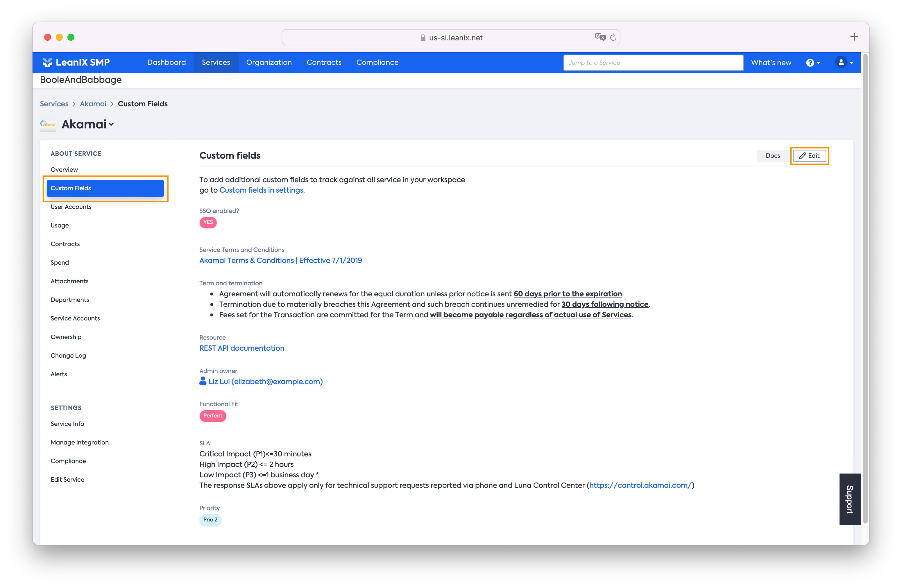Open the Services tab

(216, 62)
